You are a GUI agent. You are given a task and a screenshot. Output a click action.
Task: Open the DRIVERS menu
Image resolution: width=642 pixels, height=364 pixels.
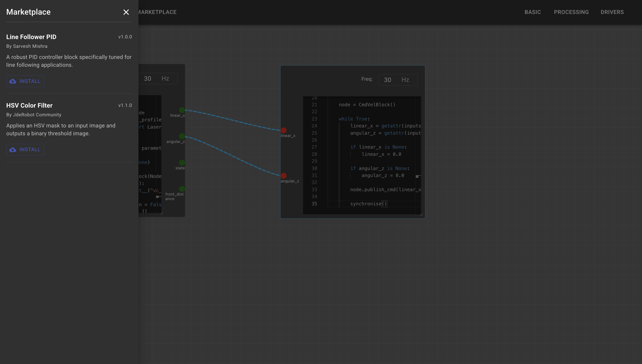612,12
